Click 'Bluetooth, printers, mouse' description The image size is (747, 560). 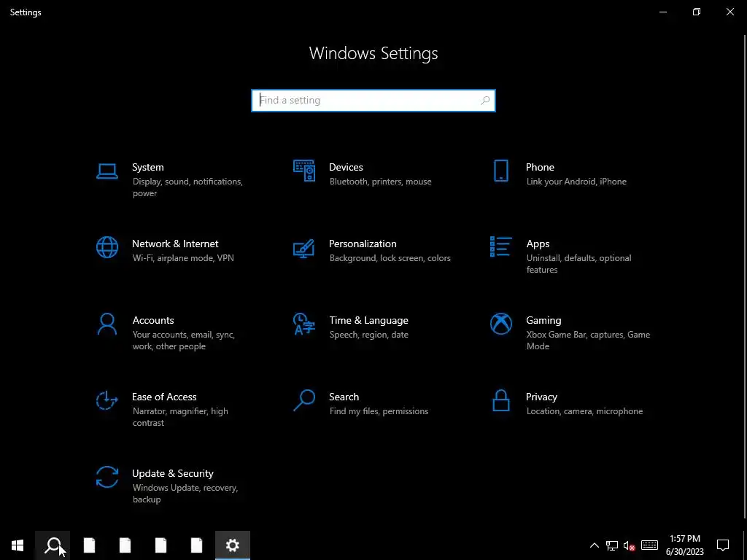point(380,182)
